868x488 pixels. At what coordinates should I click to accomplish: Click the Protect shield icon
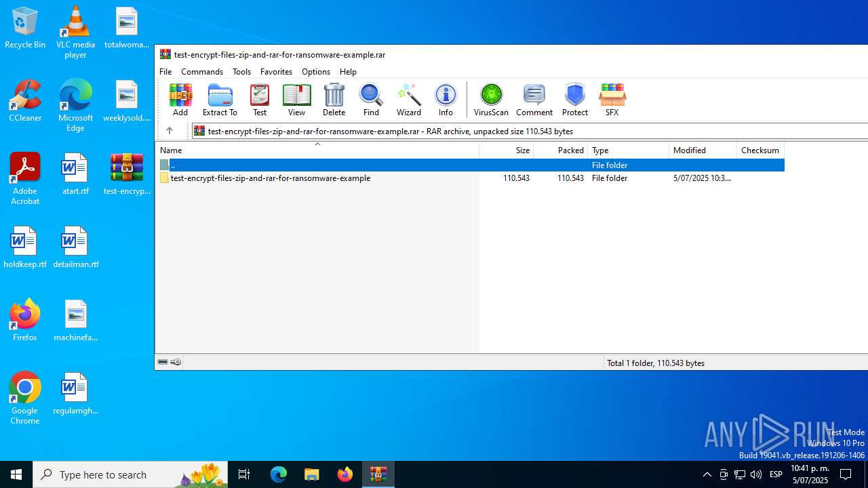575,100
